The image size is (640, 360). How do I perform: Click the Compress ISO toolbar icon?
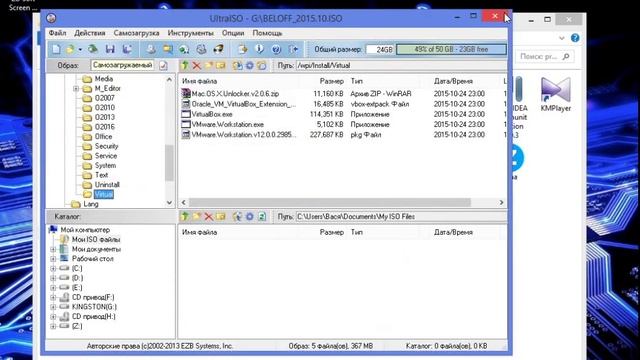(184, 49)
